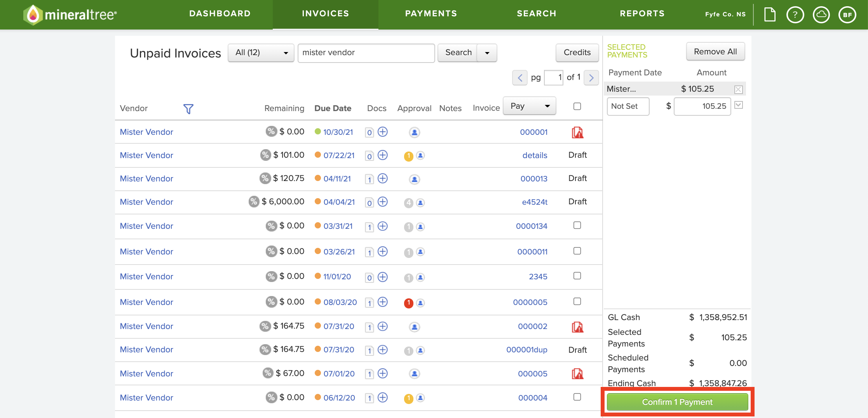
Task: Click discount percent icon for $67.00 row
Action: (x=268, y=373)
